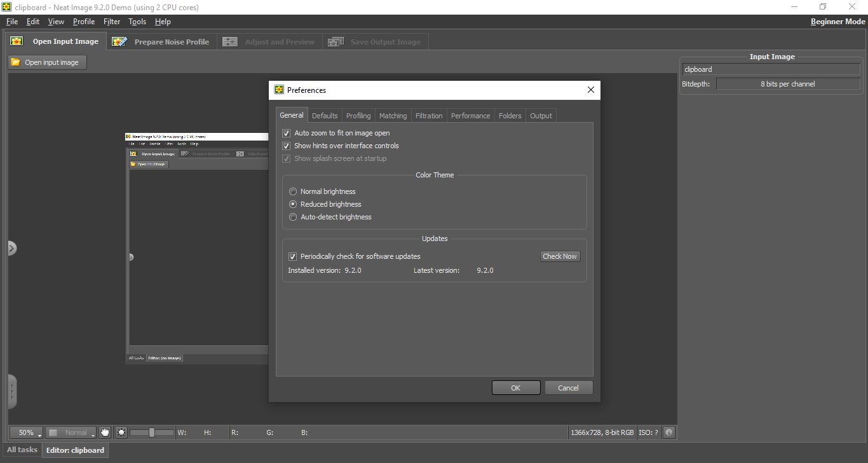Click the Adjust and Preview tab icon

[x=230, y=42]
